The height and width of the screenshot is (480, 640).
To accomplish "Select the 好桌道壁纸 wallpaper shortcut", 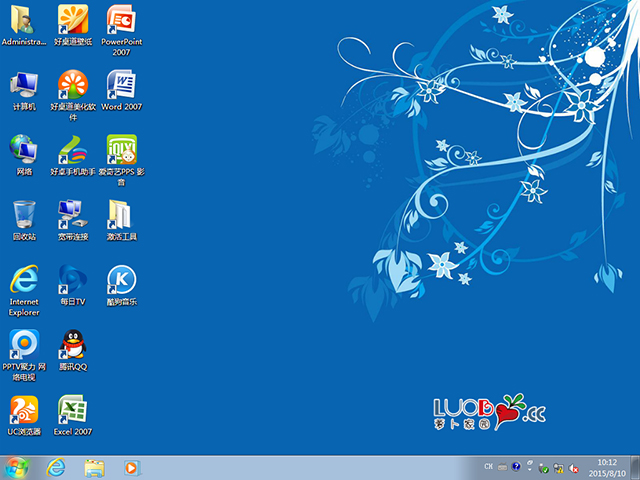I will (72, 19).
